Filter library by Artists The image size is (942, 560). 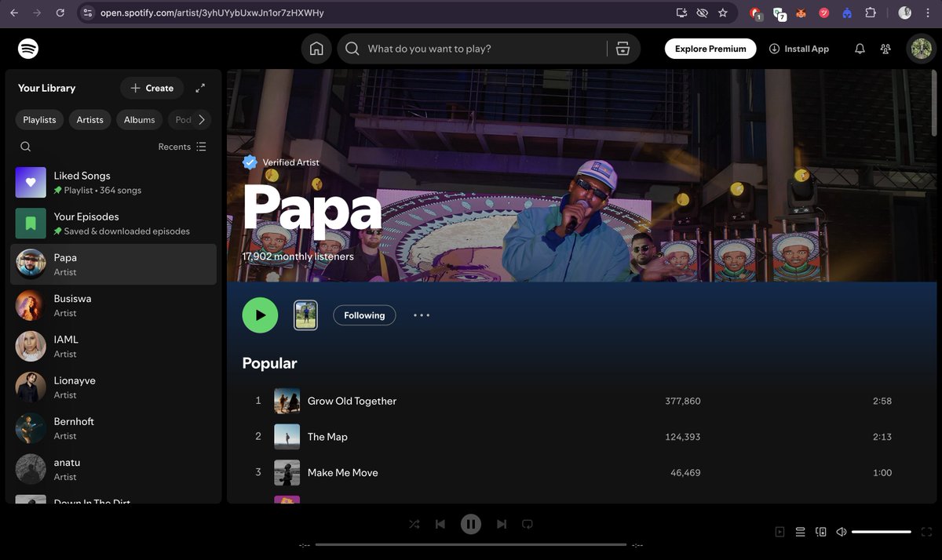click(x=90, y=119)
